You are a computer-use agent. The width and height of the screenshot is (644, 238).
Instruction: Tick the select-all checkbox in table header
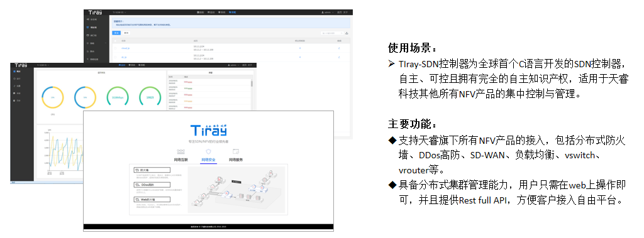click(x=115, y=41)
